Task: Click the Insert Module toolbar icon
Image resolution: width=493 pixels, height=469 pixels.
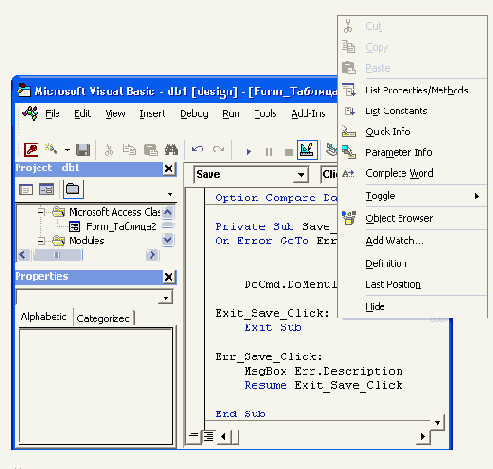Action: (51, 149)
